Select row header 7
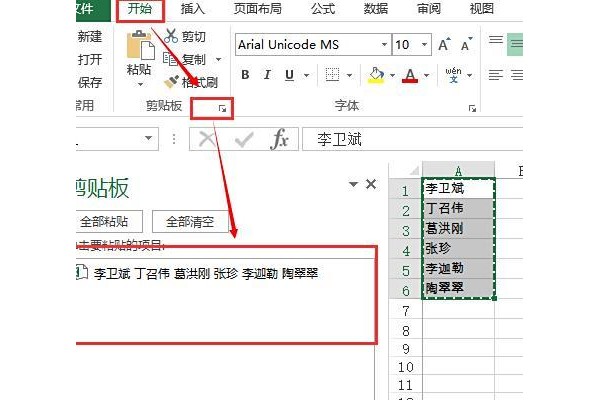600x400 pixels. pyautogui.click(x=406, y=310)
